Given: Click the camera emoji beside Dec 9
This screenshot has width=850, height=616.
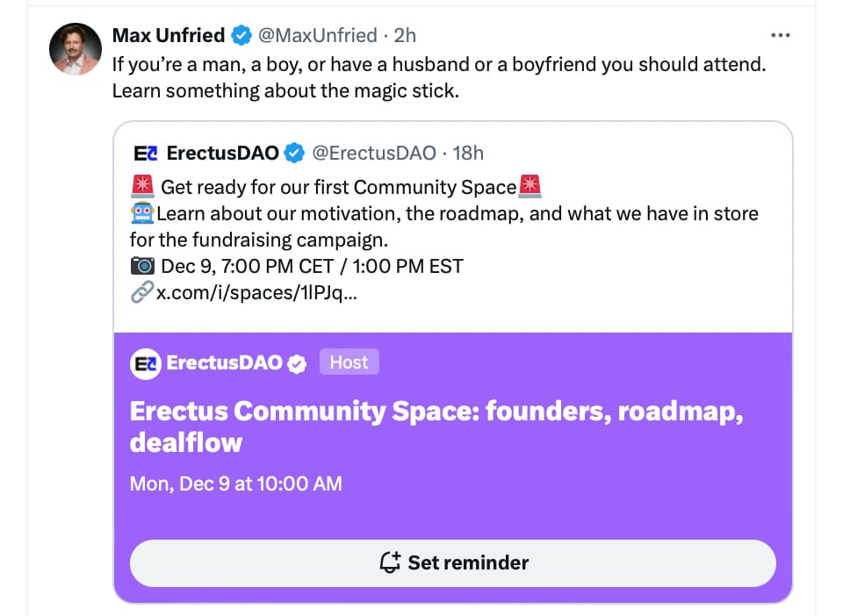Looking at the screenshot, I should point(142,266).
